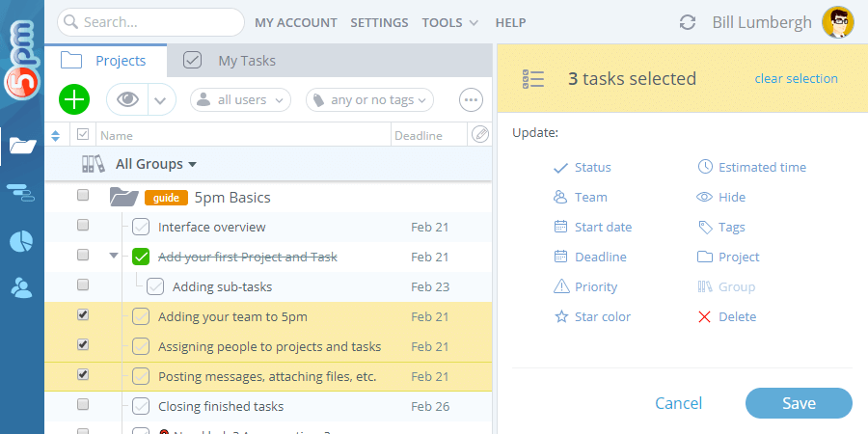Move selected tasks to another Project
The height and width of the screenshot is (434, 868).
click(x=728, y=257)
